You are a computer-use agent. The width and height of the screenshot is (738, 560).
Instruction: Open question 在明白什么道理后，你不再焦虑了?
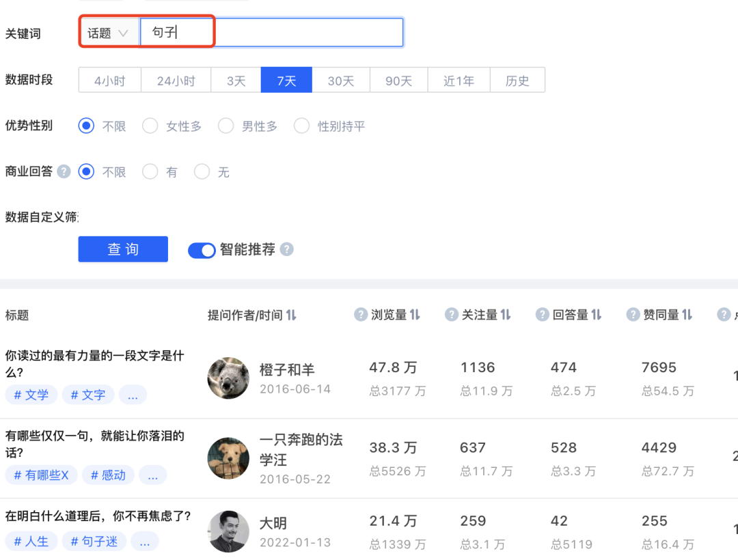(98, 516)
